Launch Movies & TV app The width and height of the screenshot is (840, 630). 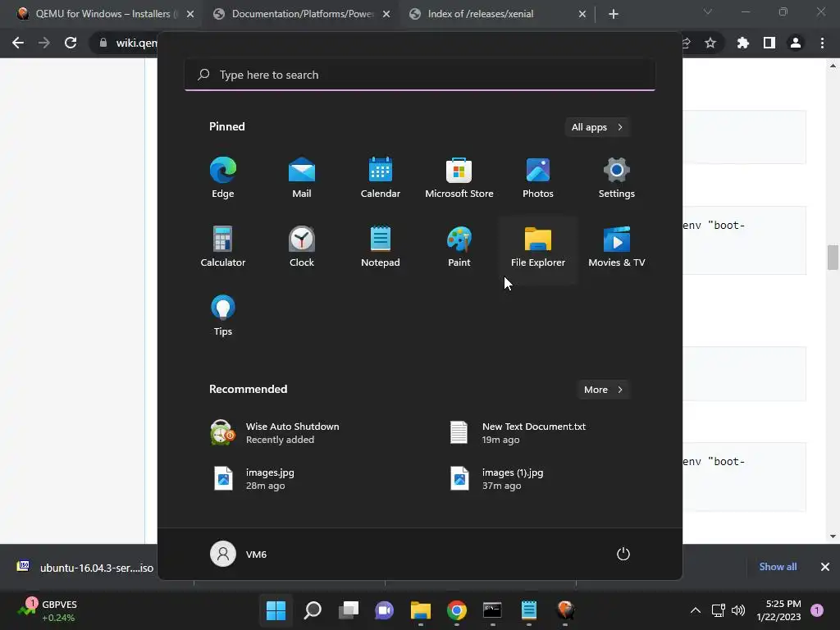click(617, 247)
